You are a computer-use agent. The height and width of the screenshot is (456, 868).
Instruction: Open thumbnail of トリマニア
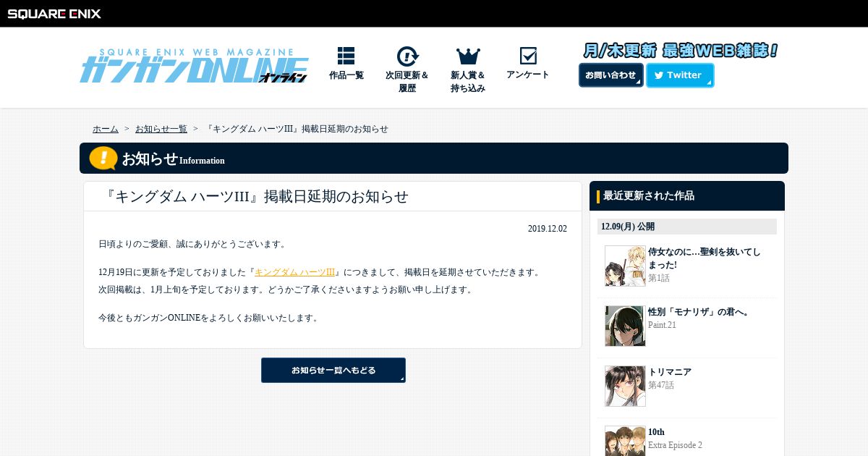point(625,386)
